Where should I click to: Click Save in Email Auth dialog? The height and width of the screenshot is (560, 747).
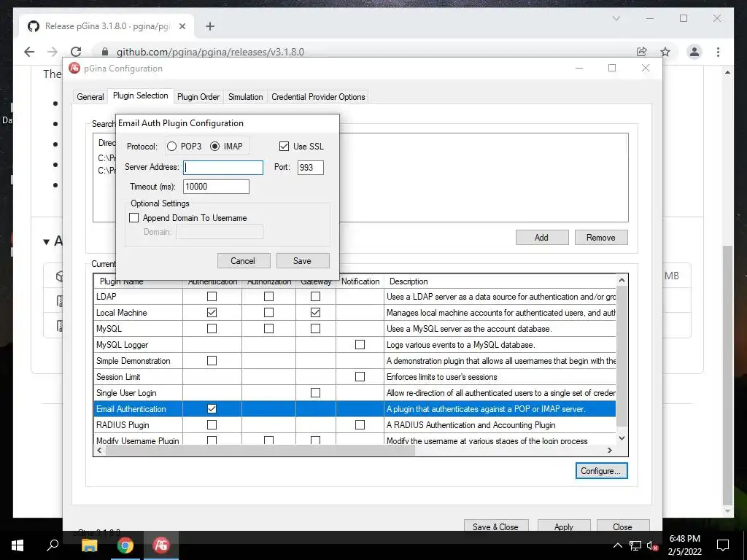[303, 260]
